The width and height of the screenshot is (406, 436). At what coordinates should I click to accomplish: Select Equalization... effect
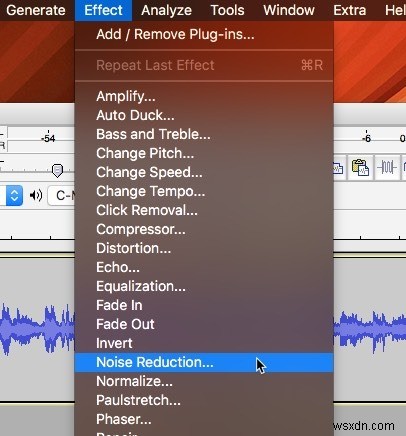[204, 286]
